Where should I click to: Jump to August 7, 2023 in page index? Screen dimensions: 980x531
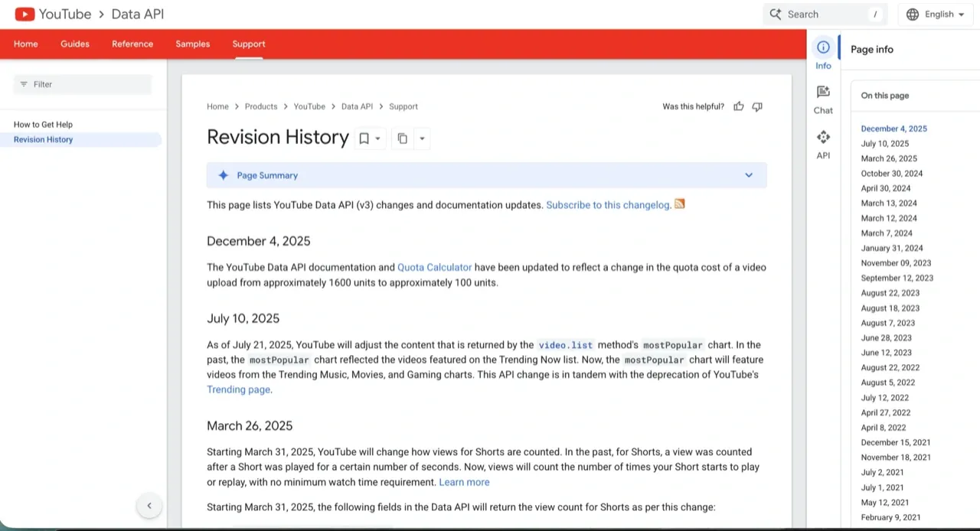(887, 323)
